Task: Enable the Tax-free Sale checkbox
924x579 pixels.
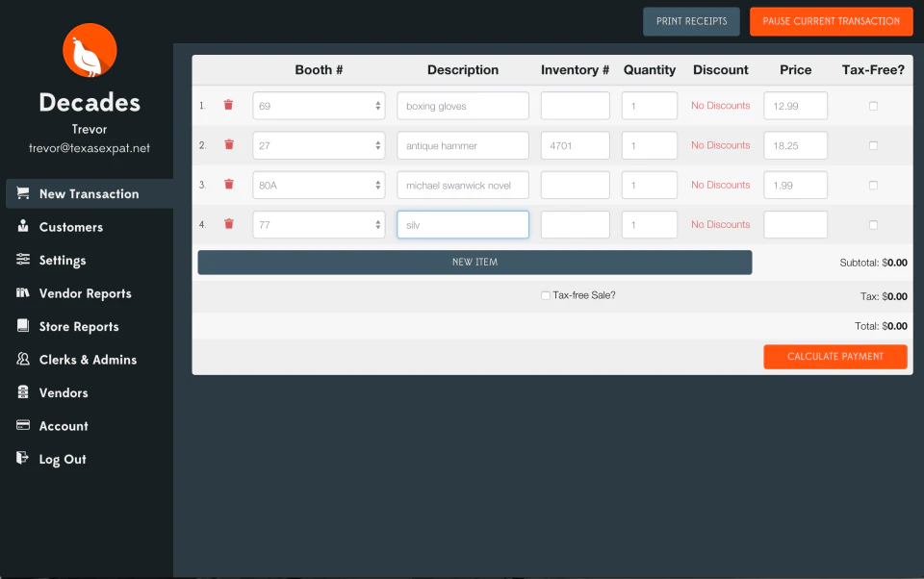Action: point(546,295)
